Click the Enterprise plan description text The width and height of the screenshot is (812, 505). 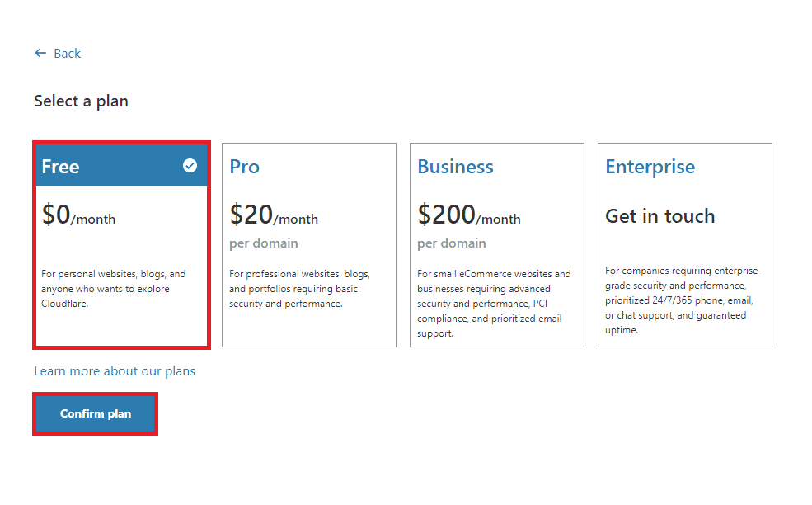[683, 300]
